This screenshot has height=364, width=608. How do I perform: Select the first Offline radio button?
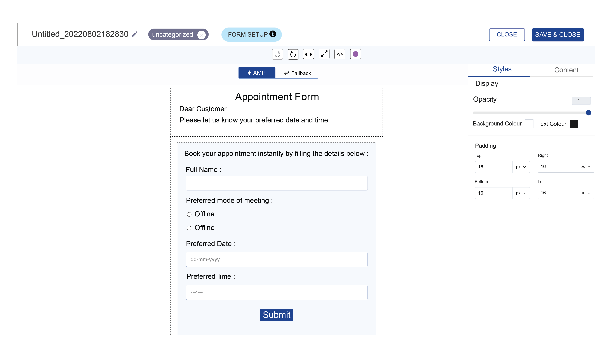click(x=189, y=214)
